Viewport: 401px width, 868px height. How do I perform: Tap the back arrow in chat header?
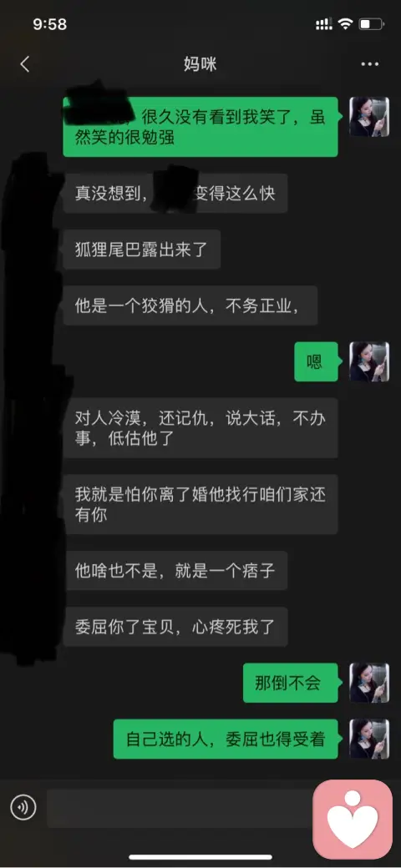coord(24,64)
